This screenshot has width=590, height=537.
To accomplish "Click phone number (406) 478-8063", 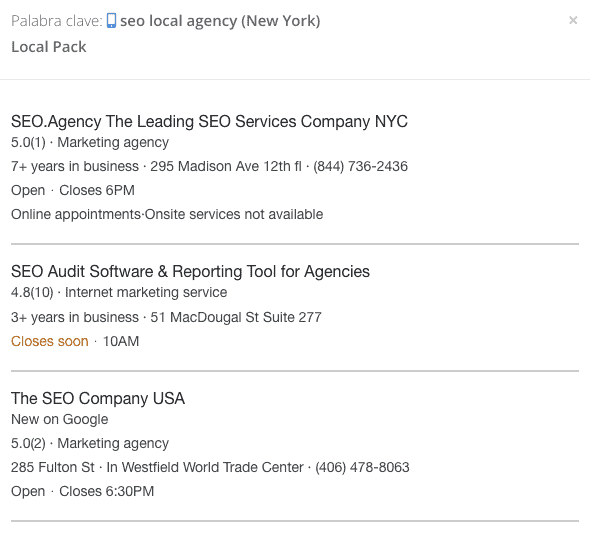I will coord(362,467).
